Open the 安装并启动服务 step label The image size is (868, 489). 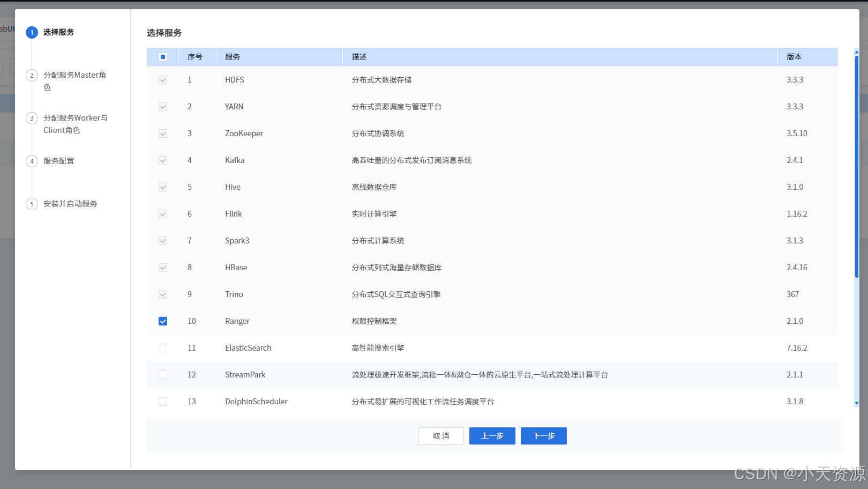pos(70,204)
